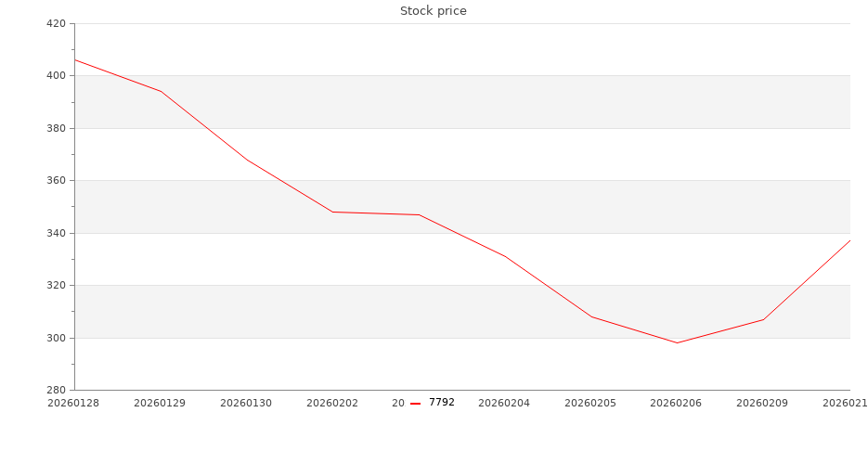This screenshot has width=868, height=464.
Task: Click the line data point above 20260209
Action: tap(763, 319)
